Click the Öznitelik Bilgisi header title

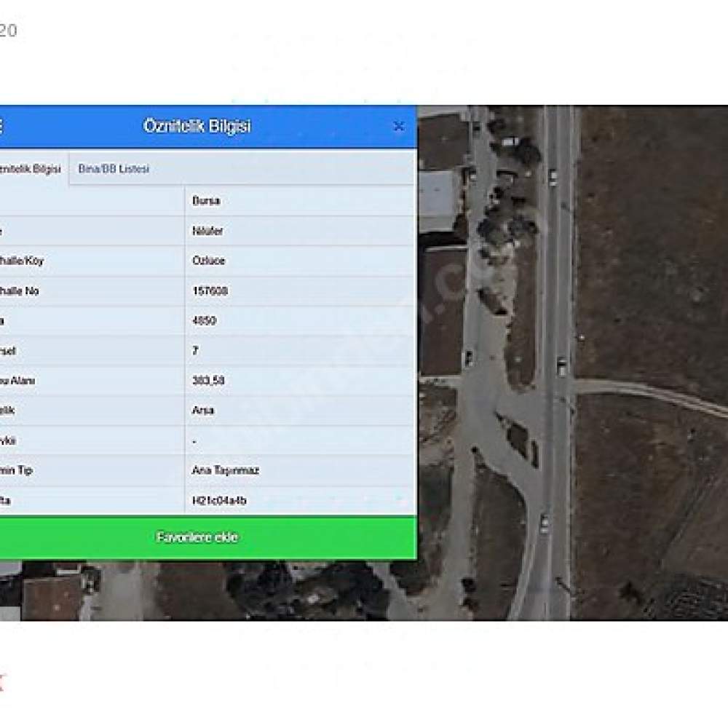click(197, 126)
